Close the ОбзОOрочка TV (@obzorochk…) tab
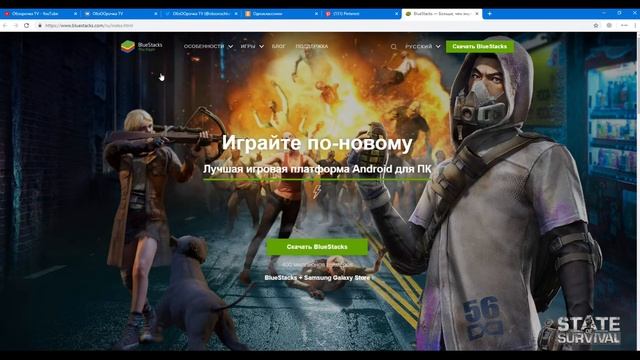The height and width of the screenshot is (360, 640). (x=236, y=13)
